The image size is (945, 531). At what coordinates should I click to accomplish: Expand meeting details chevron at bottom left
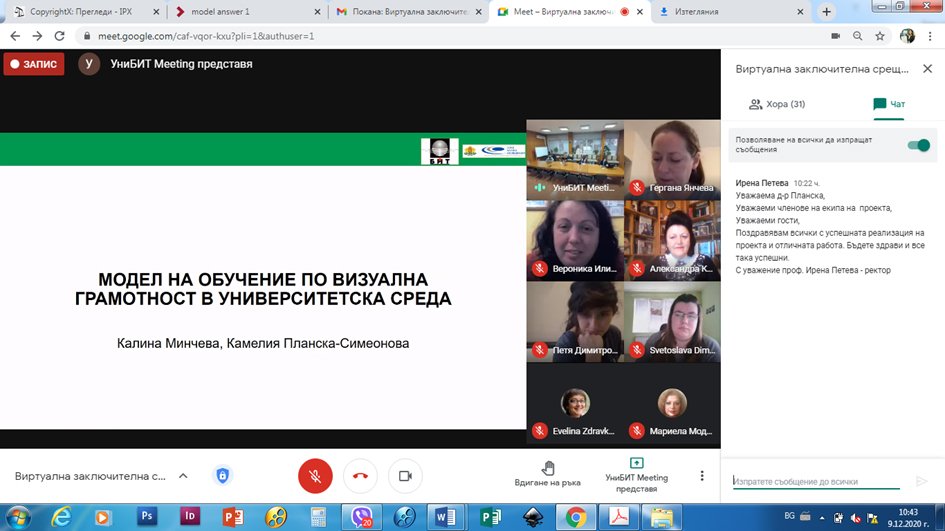coord(183,476)
